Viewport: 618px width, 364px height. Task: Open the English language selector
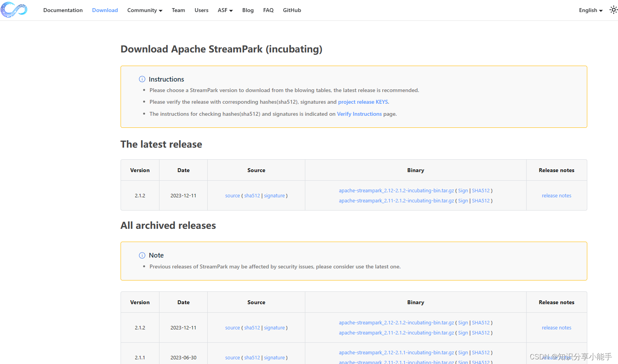tap(590, 10)
